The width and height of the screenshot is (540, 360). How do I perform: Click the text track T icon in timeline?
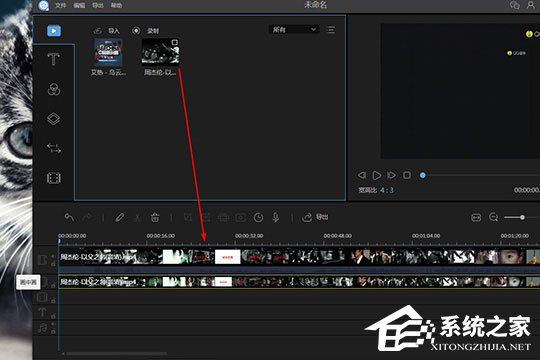[x=42, y=312]
